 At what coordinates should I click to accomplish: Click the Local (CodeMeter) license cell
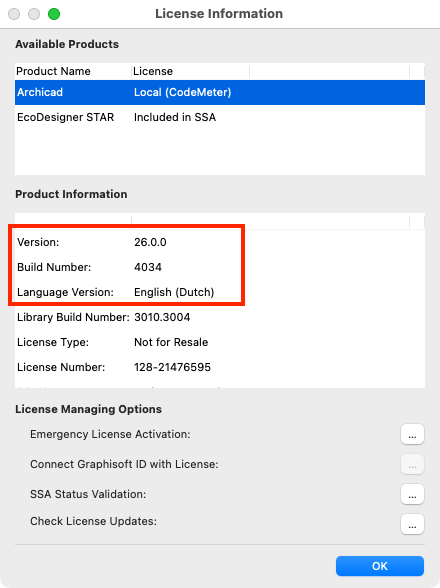(182, 92)
